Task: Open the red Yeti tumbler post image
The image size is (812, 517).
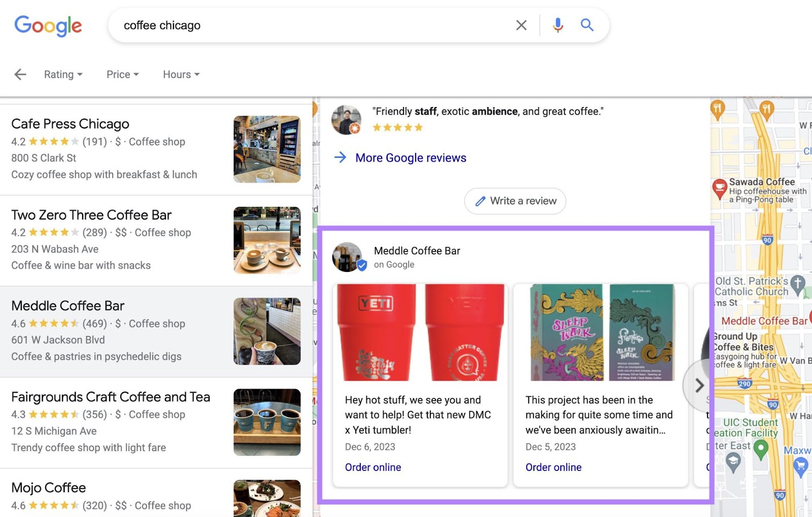Action: tap(420, 332)
